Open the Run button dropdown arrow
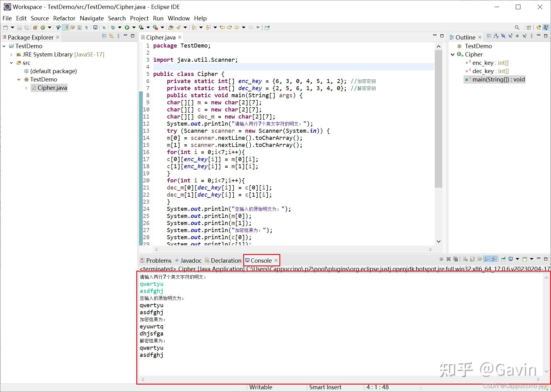551x392 pixels. pyautogui.click(x=134, y=27)
